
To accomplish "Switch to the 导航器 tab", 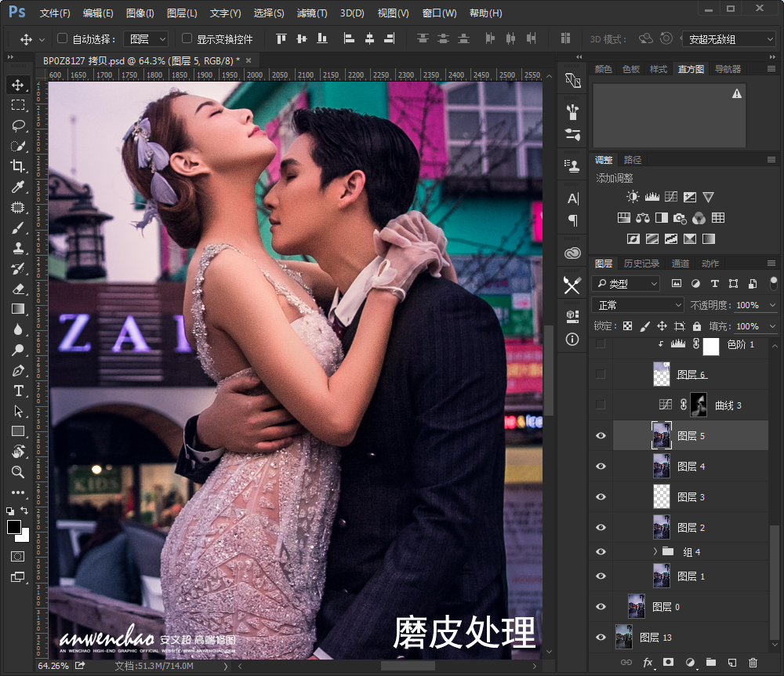I will [728, 69].
